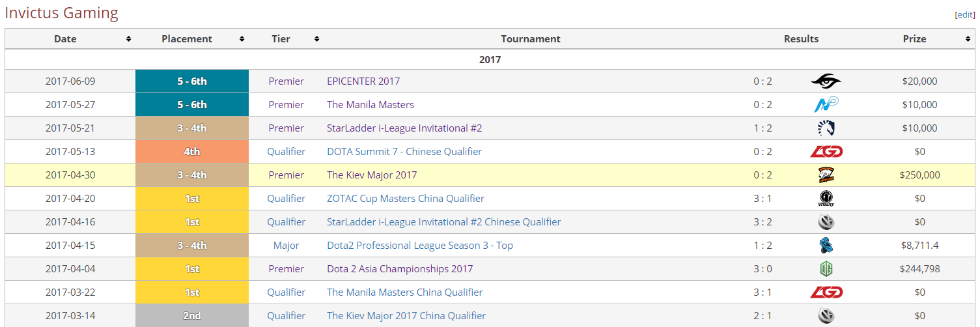
Task: Open EPICENTER 2017 tournament link
Action: [x=363, y=81]
